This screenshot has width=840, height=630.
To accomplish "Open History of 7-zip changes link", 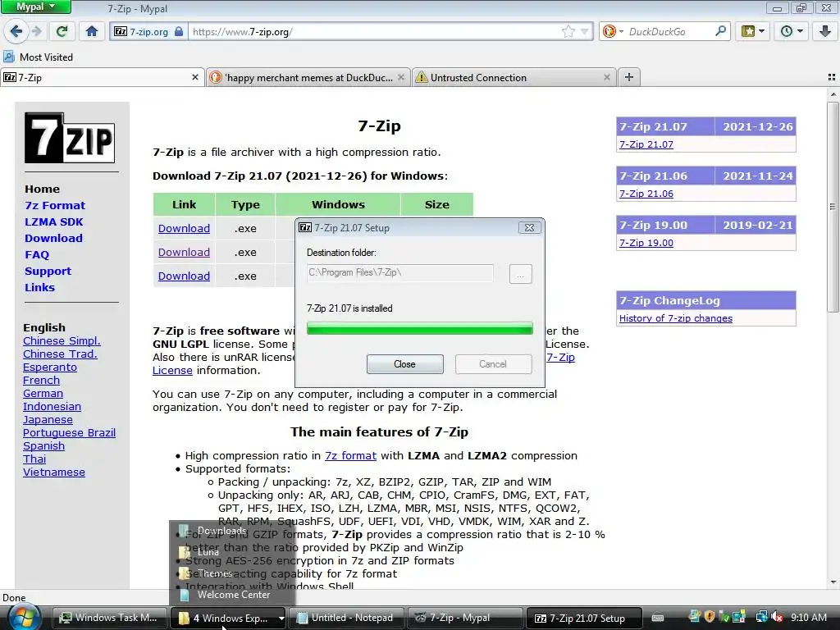I will tap(676, 318).
